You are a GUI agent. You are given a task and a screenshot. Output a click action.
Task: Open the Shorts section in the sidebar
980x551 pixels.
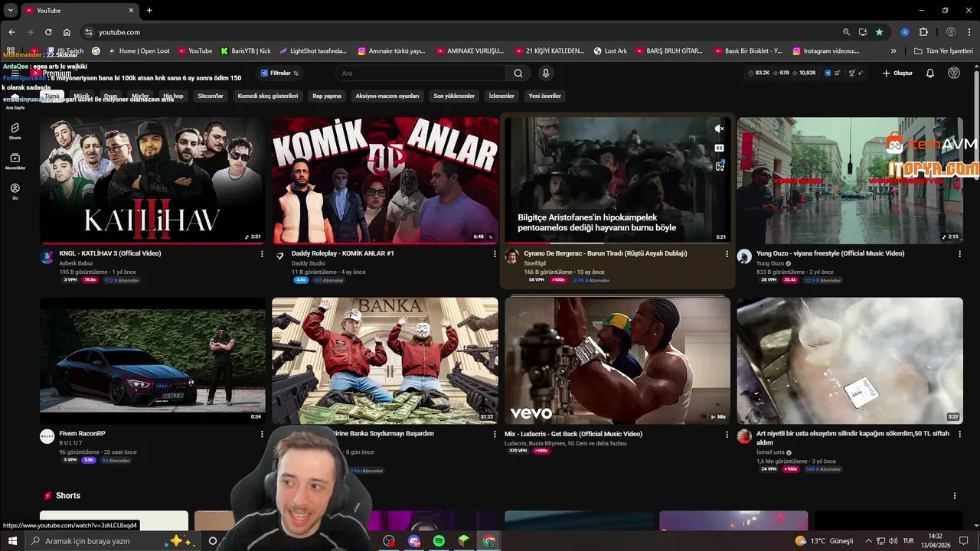click(x=15, y=131)
